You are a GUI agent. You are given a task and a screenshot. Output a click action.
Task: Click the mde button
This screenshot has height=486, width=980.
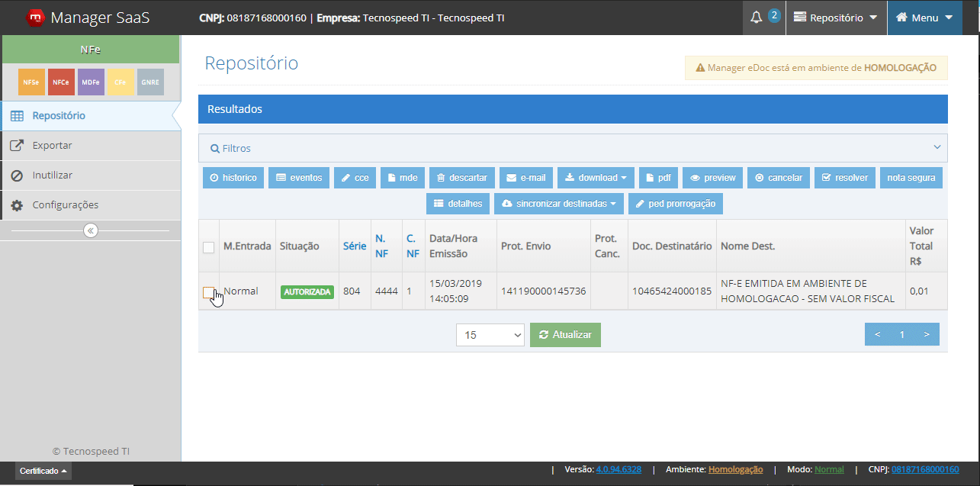[x=403, y=178]
